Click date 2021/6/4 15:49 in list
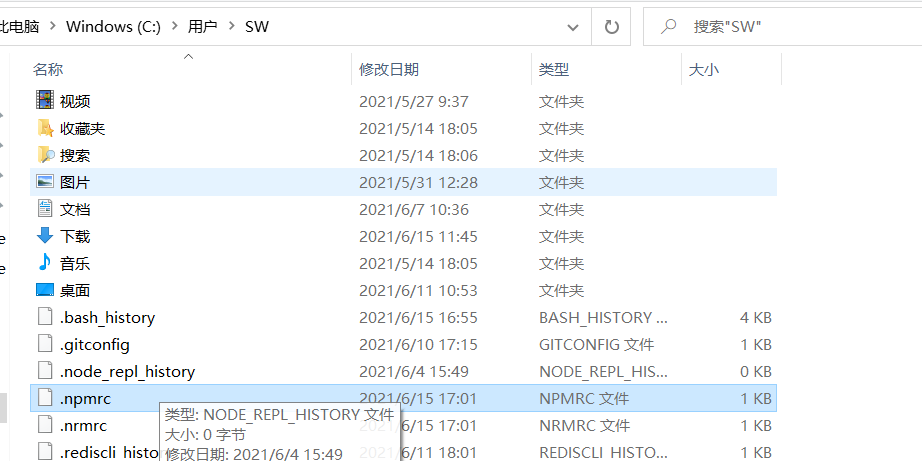Image resolution: width=922 pixels, height=461 pixels. [414, 372]
